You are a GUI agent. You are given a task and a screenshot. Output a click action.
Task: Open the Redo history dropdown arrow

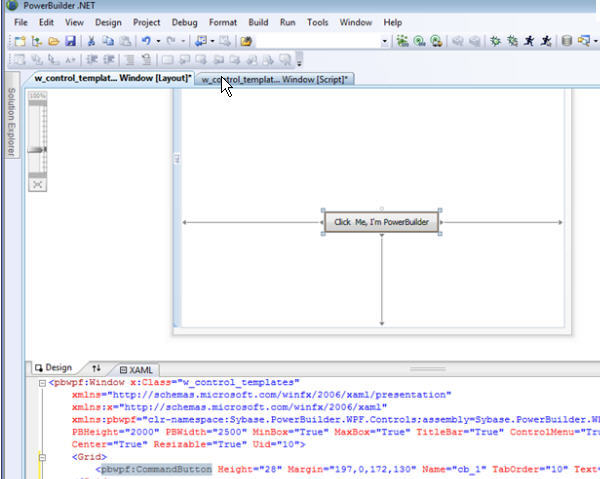coord(183,41)
